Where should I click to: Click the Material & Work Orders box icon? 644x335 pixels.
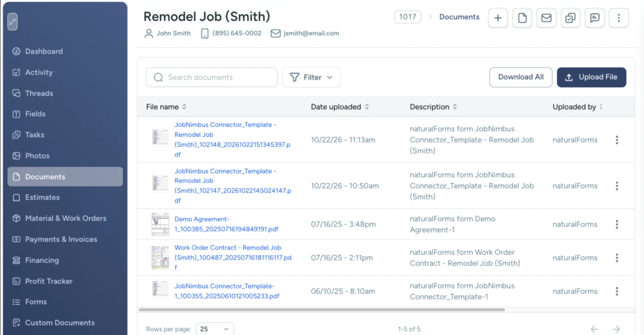click(x=16, y=219)
